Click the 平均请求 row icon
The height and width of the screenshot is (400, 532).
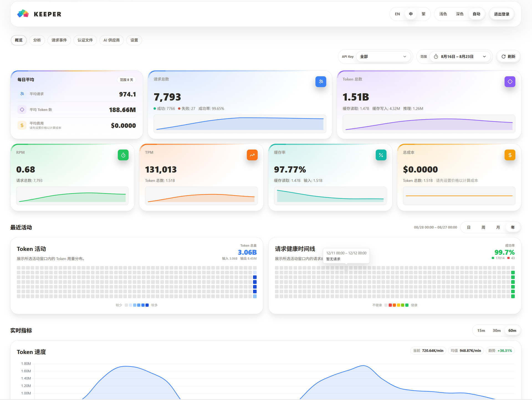22,94
